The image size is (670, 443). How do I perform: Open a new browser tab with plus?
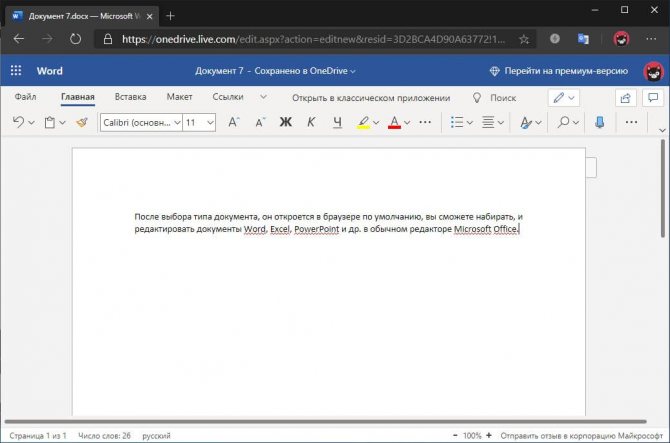[170, 16]
